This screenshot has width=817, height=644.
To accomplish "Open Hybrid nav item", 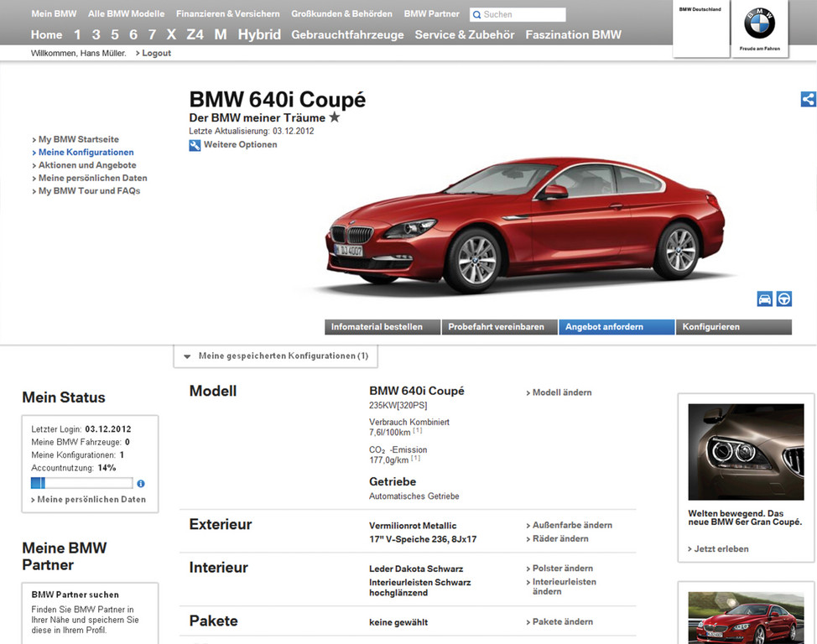I will click(259, 35).
